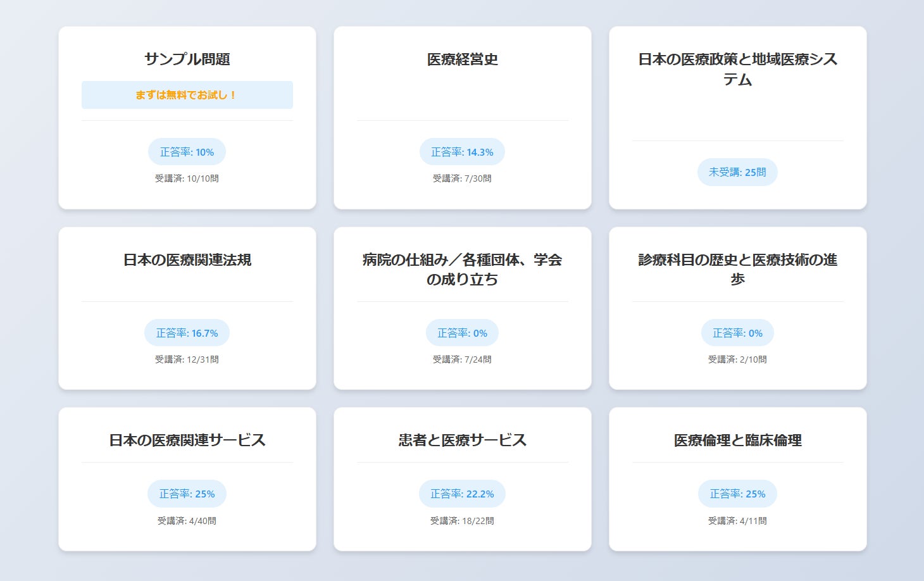Image resolution: width=924 pixels, height=581 pixels.
Task: Click the 受講済: 18/22問 progress text
Action: [x=462, y=521]
